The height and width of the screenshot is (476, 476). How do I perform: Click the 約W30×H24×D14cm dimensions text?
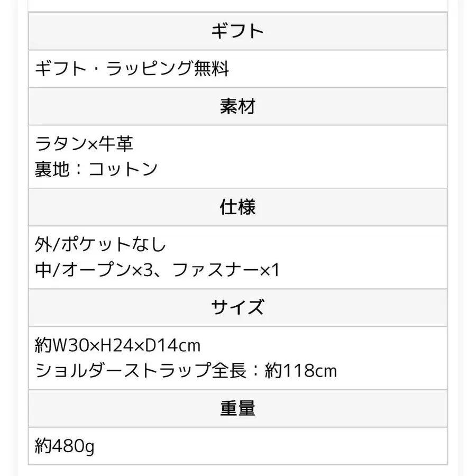point(118,345)
